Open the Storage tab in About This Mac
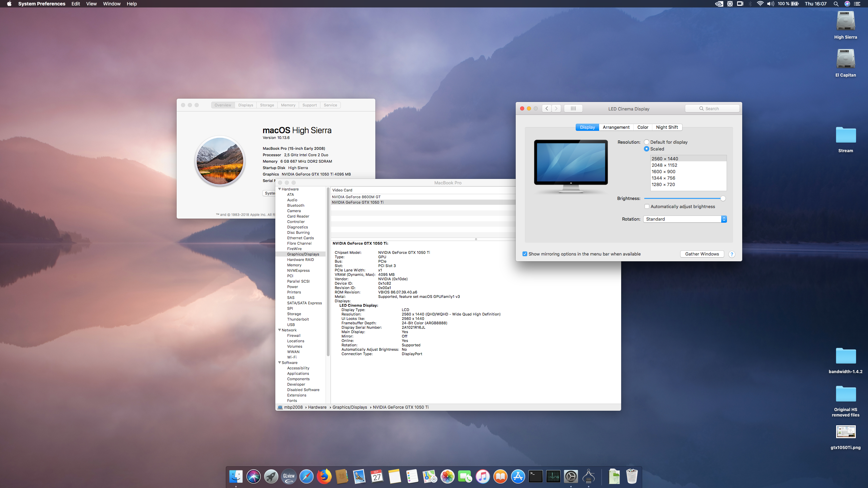Image resolution: width=868 pixels, height=488 pixels. click(267, 105)
